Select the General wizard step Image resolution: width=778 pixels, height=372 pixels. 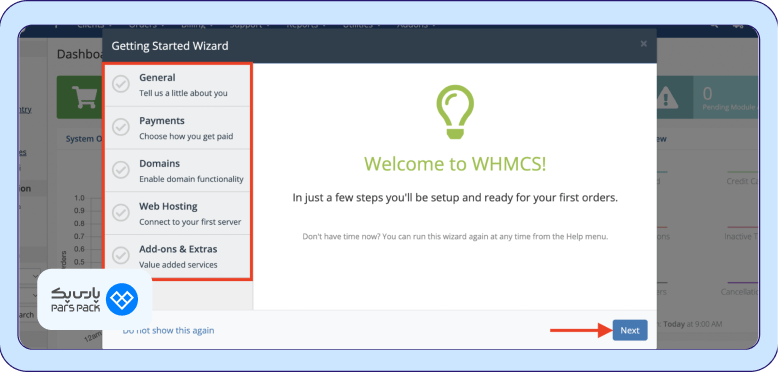[x=177, y=85]
